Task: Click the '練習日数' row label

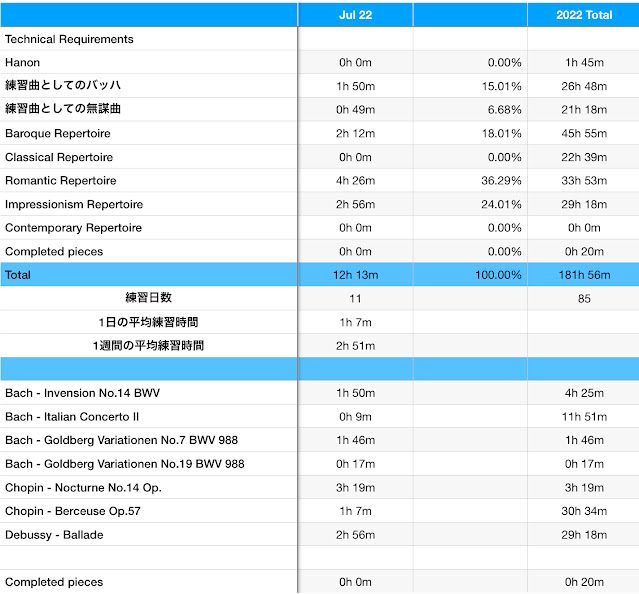Action: coord(148,298)
